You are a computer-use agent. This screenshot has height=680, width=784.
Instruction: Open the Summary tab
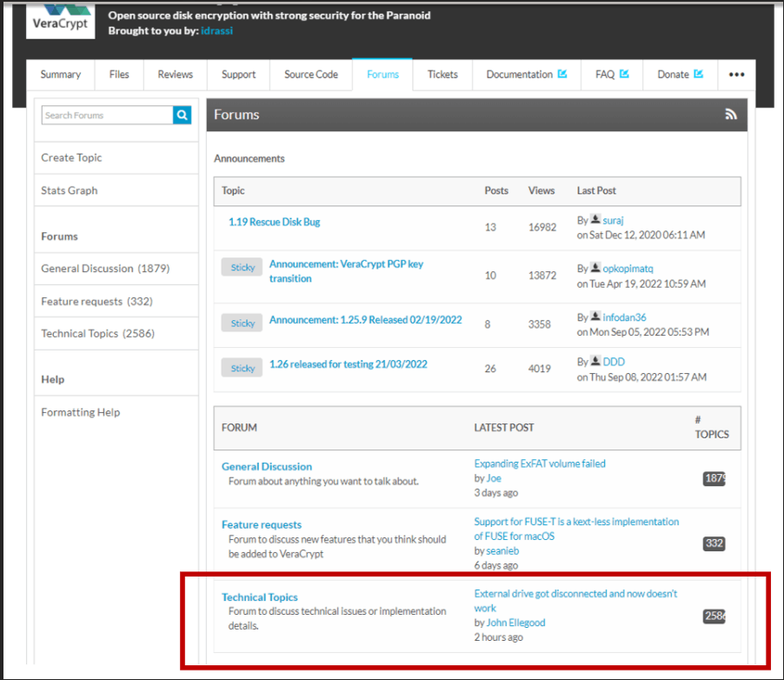pyautogui.click(x=61, y=75)
